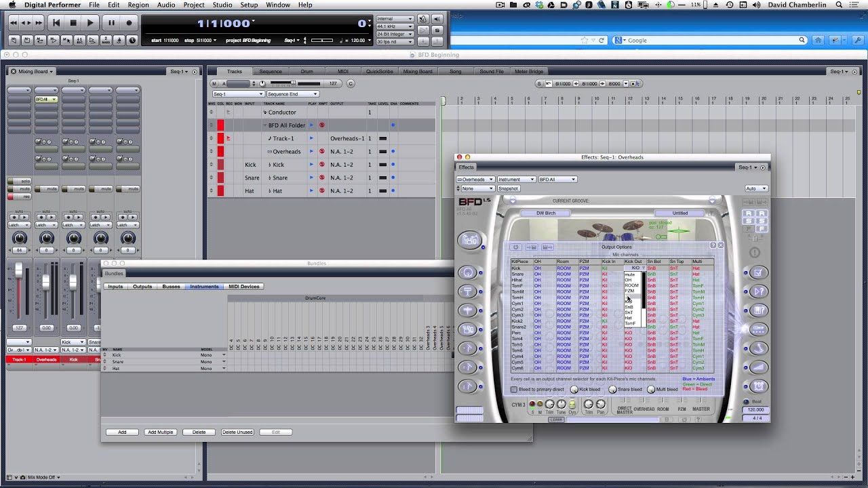Viewport: 868px width, 488px height.
Task: Click the Rewind to start transport button
Action: click(56, 23)
